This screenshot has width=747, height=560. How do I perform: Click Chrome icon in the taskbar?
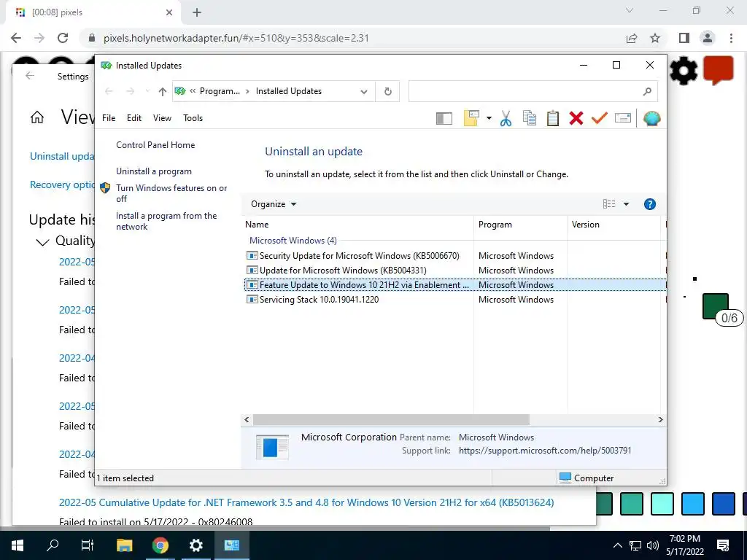pos(160,545)
